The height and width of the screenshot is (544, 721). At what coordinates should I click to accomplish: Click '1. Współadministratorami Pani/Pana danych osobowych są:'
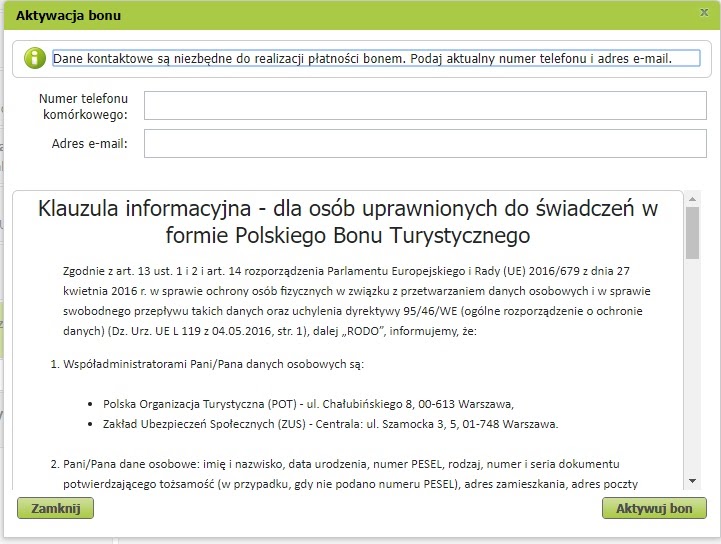coord(207,364)
